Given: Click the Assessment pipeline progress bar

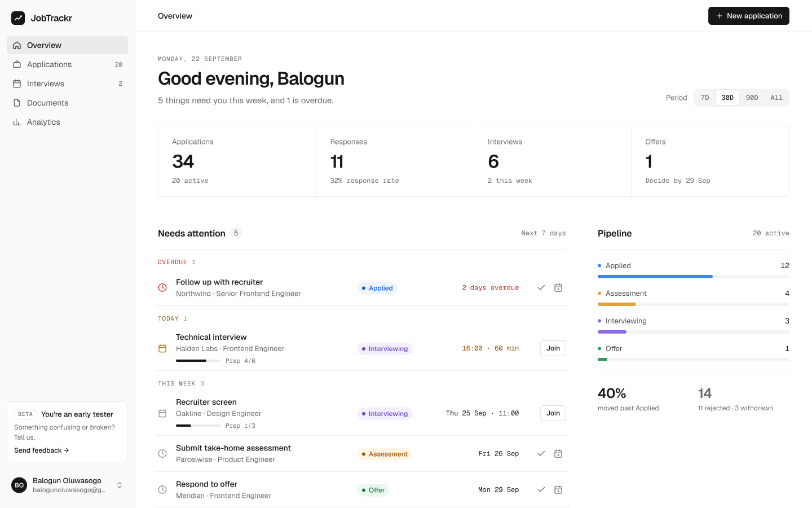Looking at the screenshot, I should tap(694, 304).
